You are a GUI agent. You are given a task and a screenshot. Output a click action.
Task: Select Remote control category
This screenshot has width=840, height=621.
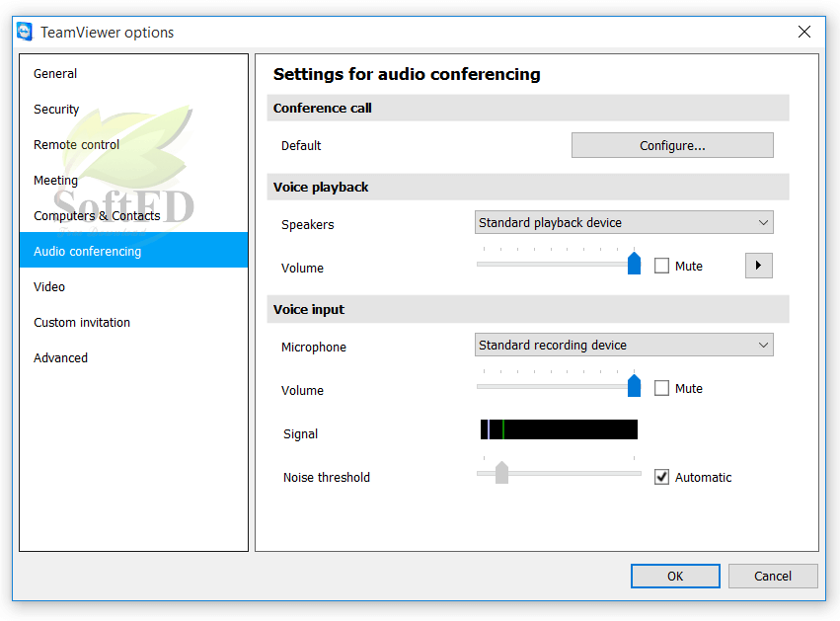(x=133, y=144)
